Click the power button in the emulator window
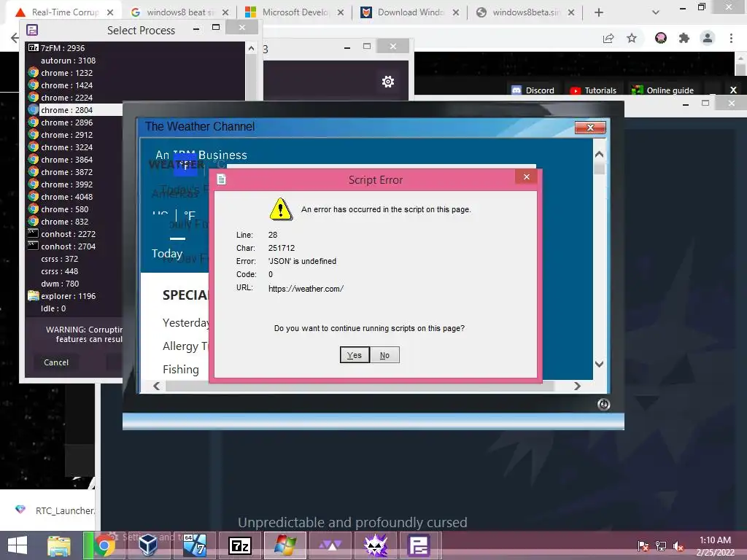This screenshot has height=560, width=747. point(603,404)
